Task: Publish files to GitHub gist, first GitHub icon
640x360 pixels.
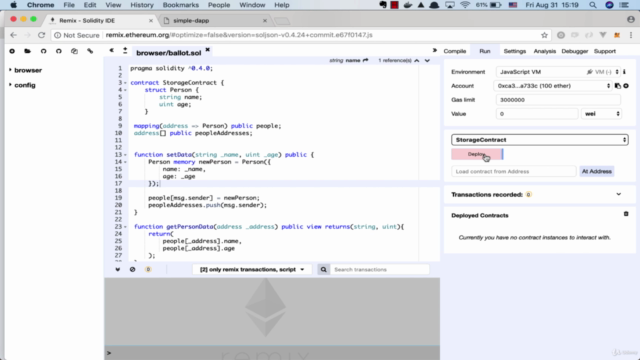Action: point(43,51)
